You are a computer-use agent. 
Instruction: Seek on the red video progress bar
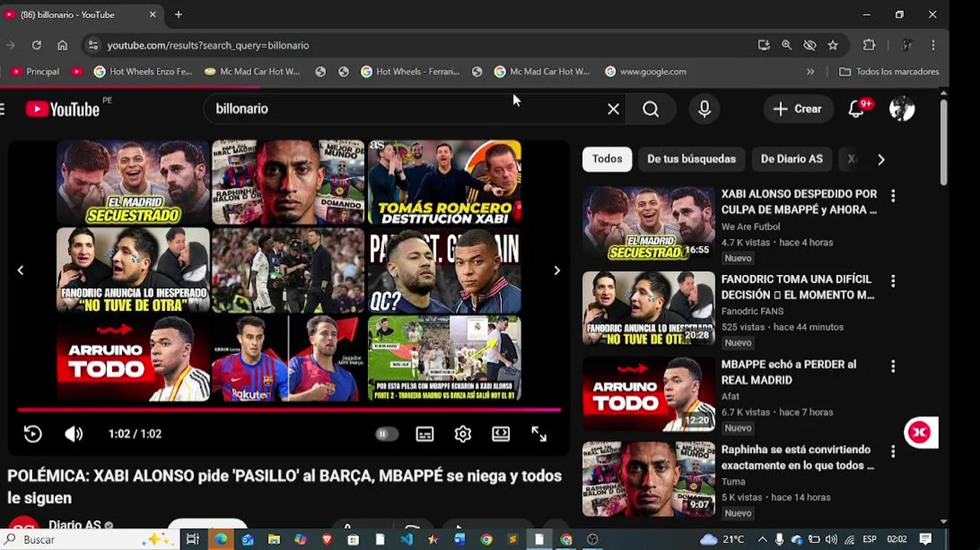[x=289, y=410]
